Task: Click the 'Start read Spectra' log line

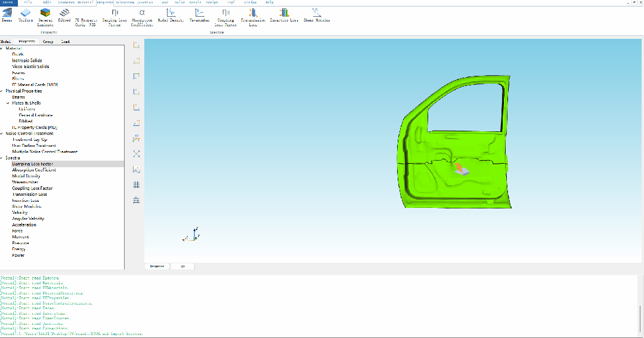Action: [x=30, y=278]
